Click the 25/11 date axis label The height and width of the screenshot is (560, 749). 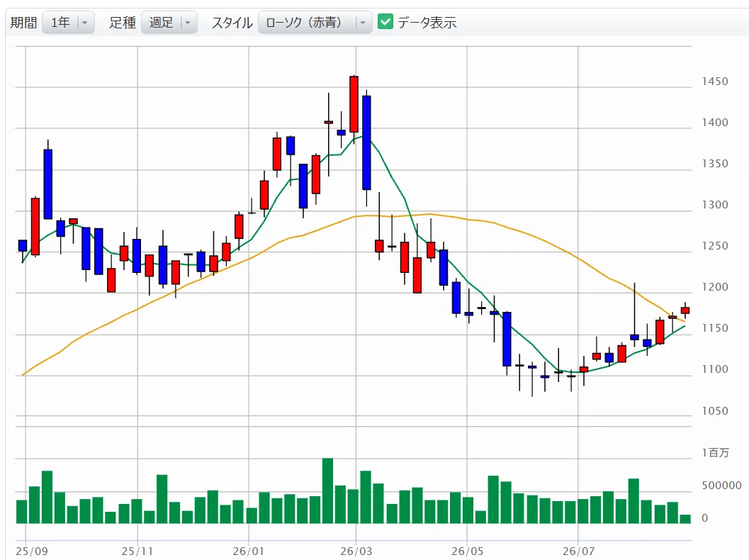point(137,551)
